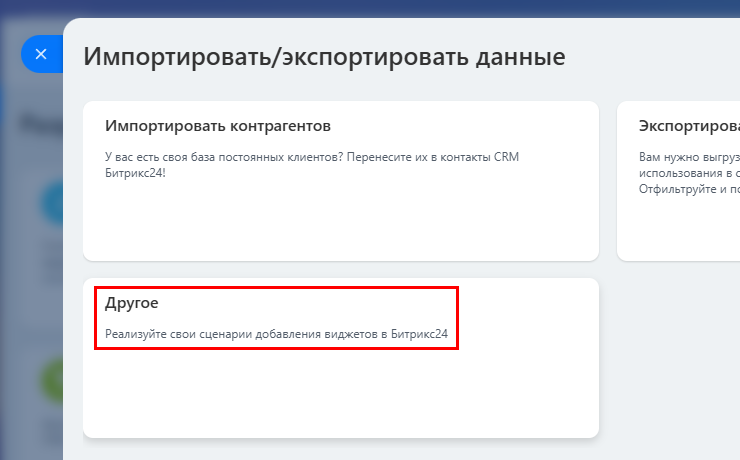740x460 pixels.
Task: Click empty area inside 'Другое' card
Action: pos(340,395)
